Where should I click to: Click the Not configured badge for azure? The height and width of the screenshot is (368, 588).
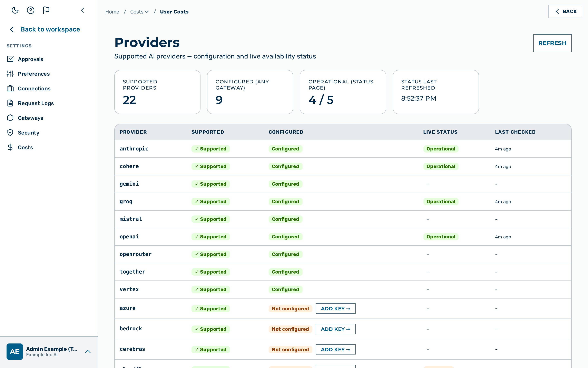[290, 308]
